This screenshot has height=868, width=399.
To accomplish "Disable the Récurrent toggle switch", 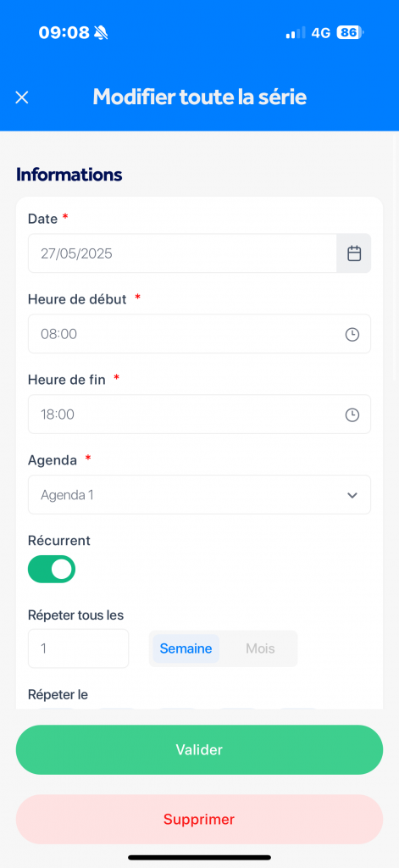I will [52, 569].
